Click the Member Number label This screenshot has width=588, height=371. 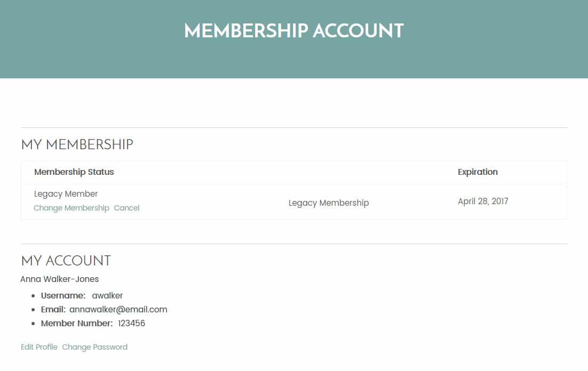(76, 323)
